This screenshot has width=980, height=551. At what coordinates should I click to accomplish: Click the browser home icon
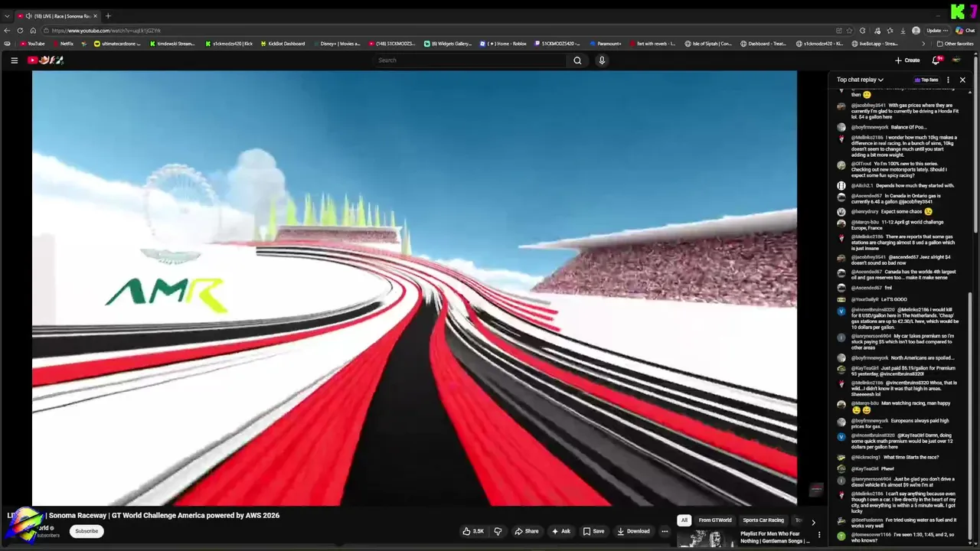(33, 31)
